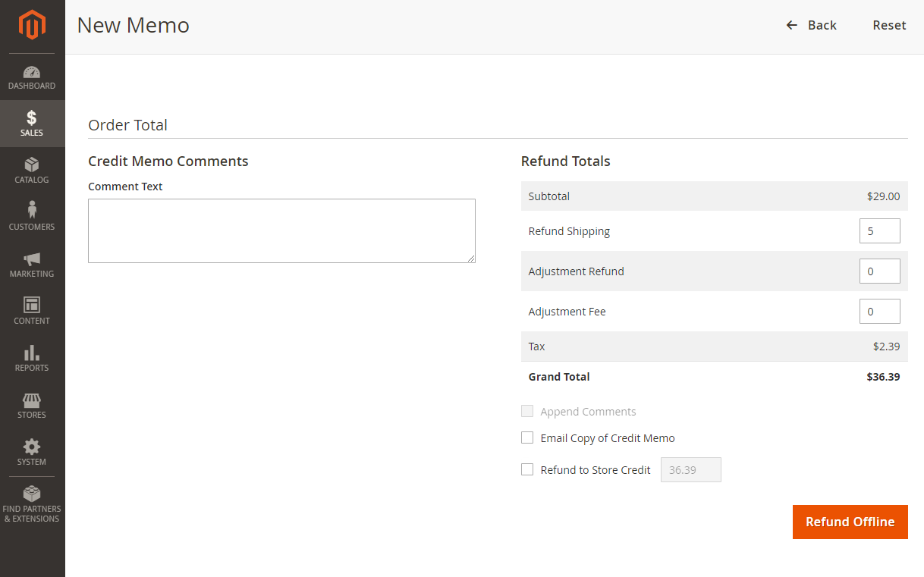Enable Email Copy of Credit Memo
This screenshot has height=577, width=924.
tap(527, 437)
